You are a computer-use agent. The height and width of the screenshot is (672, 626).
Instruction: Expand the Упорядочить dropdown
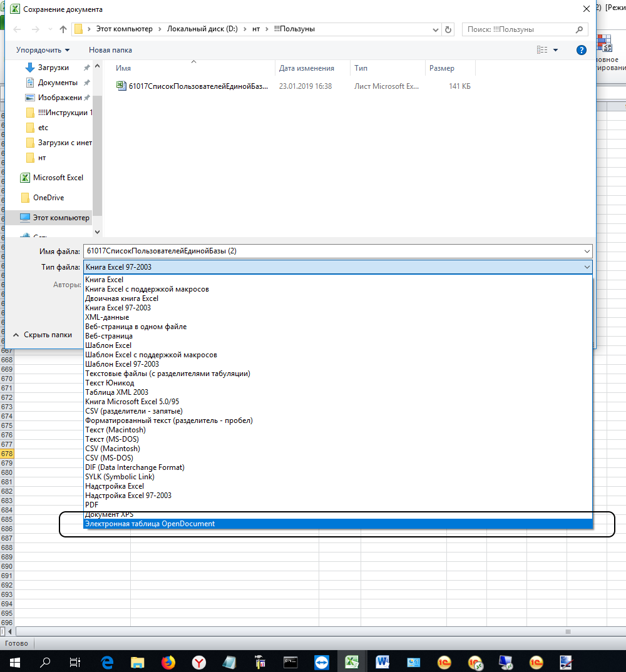click(x=43, y=50)
